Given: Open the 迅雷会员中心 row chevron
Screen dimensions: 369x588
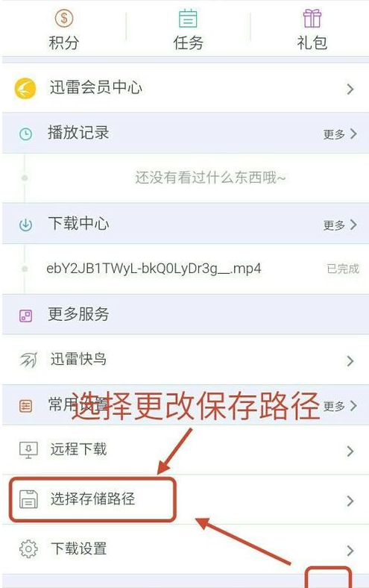Looking at the screenshot, I should pos(350,89).
